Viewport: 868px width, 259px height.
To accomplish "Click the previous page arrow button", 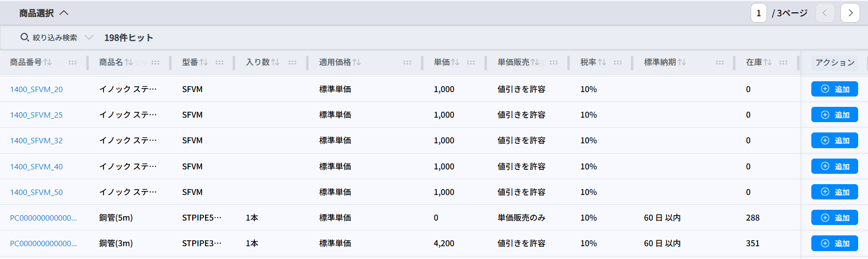I will click(825, 13).
